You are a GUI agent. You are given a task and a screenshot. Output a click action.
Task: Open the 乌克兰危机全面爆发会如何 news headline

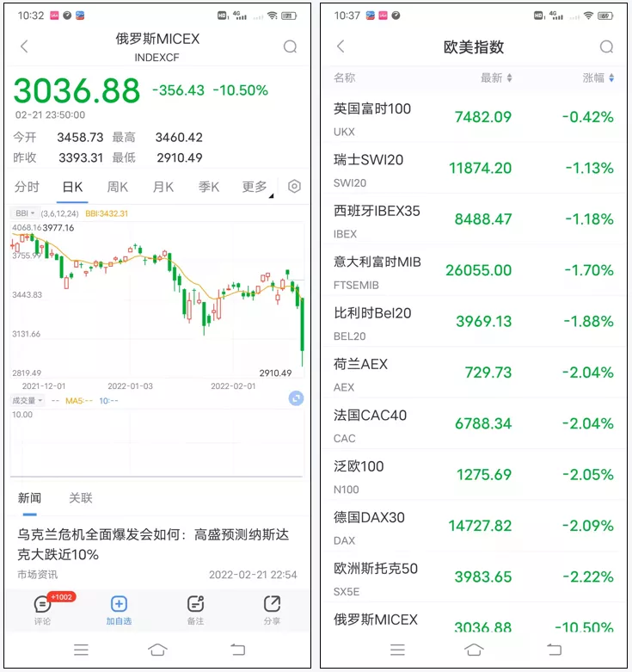(x=153, y=544)
